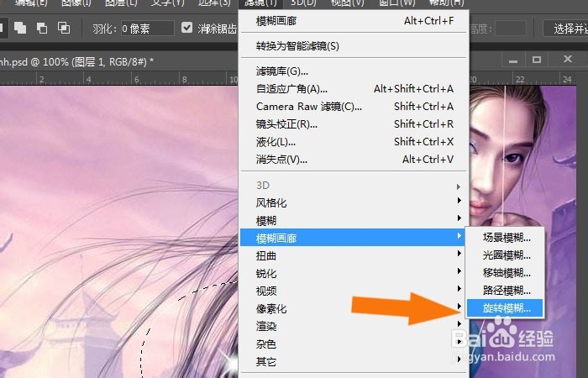
Task: Select 移轴模糊... tilt-shift blur
Action: tap(505, 273)
